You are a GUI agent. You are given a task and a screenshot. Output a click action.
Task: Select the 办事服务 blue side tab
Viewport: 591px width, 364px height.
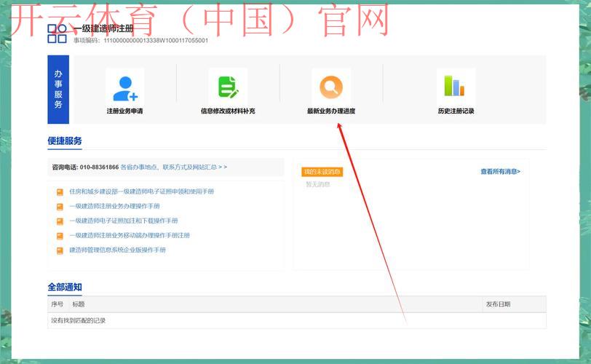[x=58, y=90]
